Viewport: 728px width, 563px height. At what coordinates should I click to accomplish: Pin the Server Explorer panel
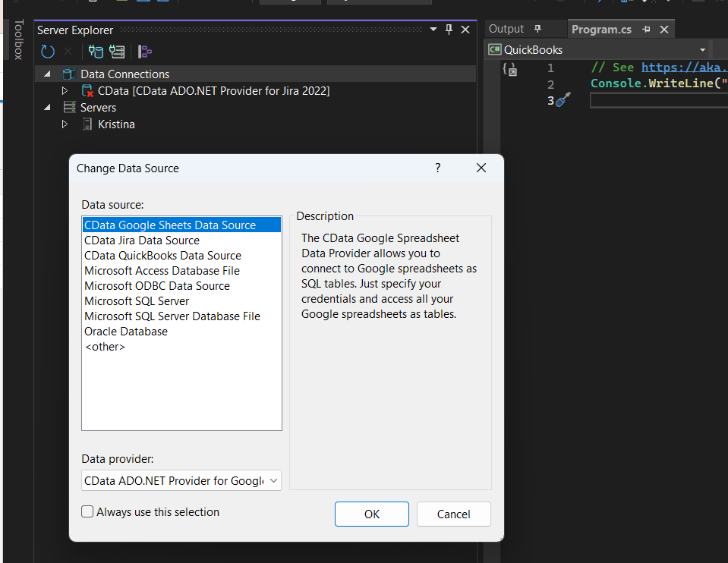[x=449, y=30]
